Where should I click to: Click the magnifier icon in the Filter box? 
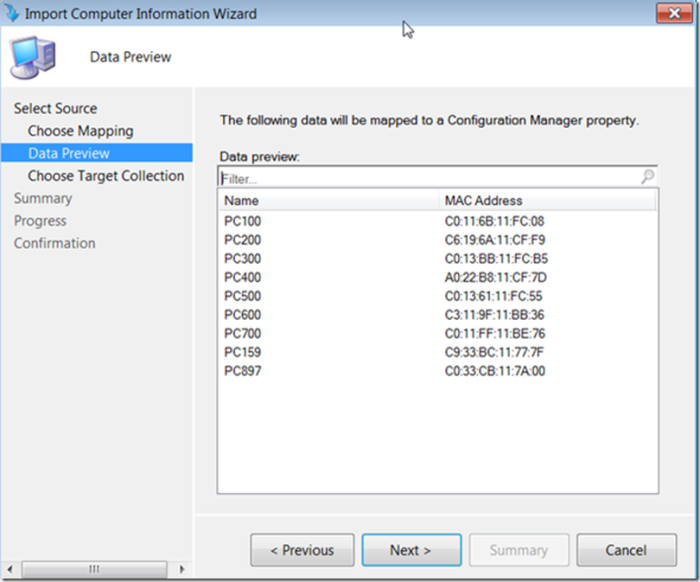point(648,177)
